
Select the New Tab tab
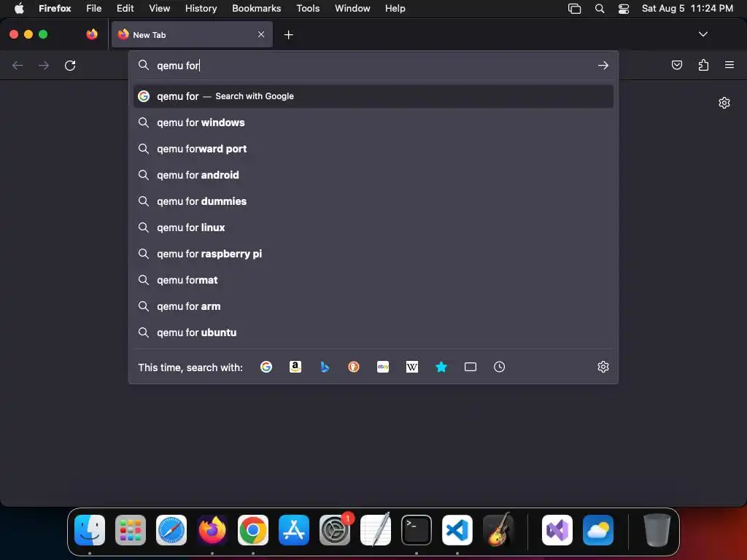click(192, 34)
